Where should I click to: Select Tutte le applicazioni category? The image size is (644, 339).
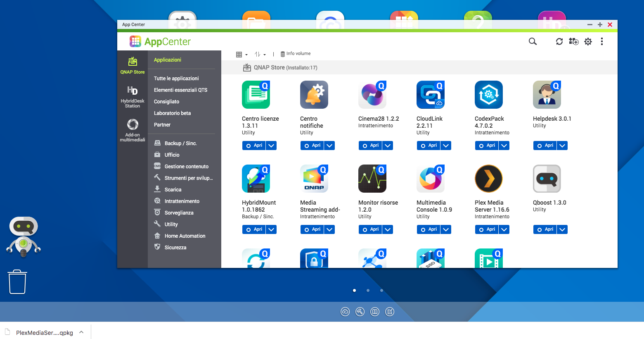click(176, 79)
